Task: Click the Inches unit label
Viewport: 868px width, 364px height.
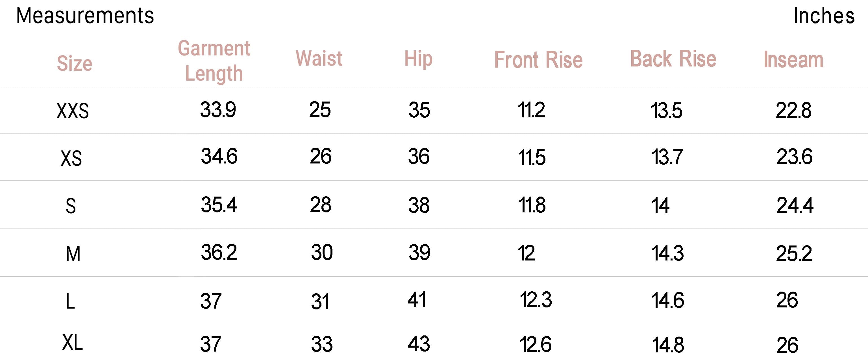Action: click(x=824, y=16)
